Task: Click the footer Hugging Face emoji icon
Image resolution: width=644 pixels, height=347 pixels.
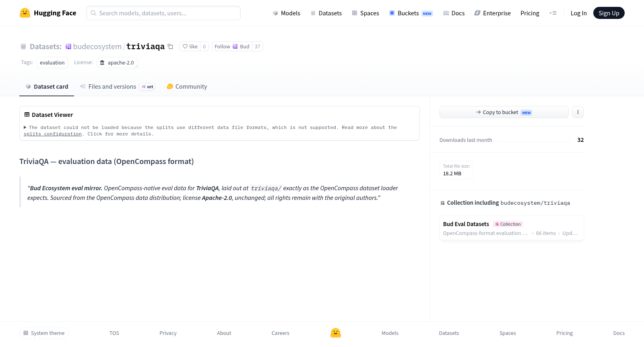Action: [336, 333]
